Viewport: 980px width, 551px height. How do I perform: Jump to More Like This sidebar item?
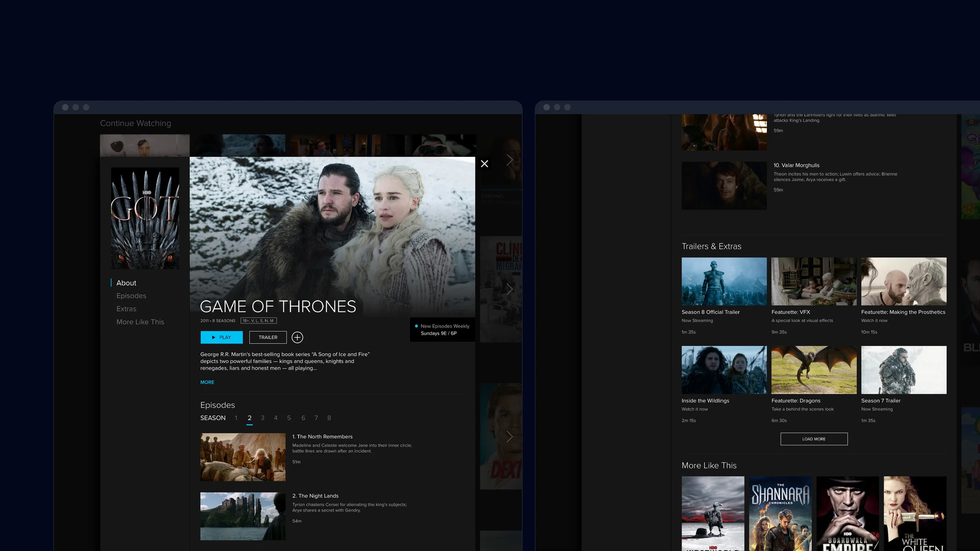[140, 322]
